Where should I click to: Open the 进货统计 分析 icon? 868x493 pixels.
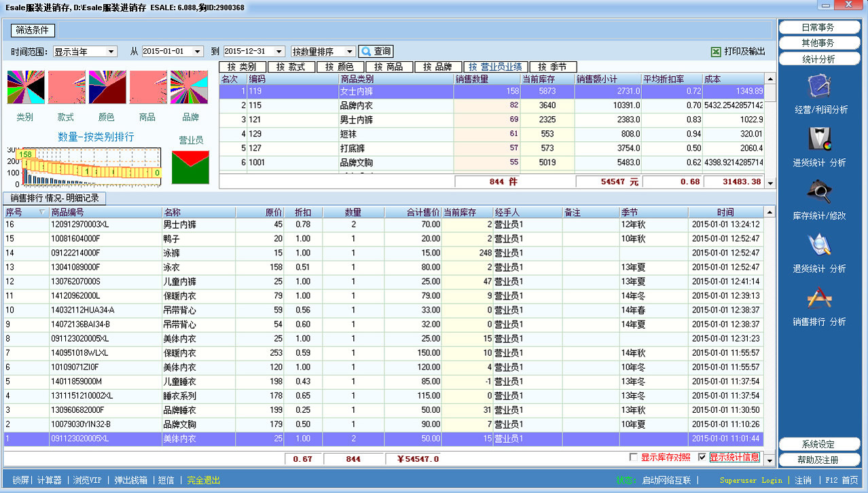(820, 139)
